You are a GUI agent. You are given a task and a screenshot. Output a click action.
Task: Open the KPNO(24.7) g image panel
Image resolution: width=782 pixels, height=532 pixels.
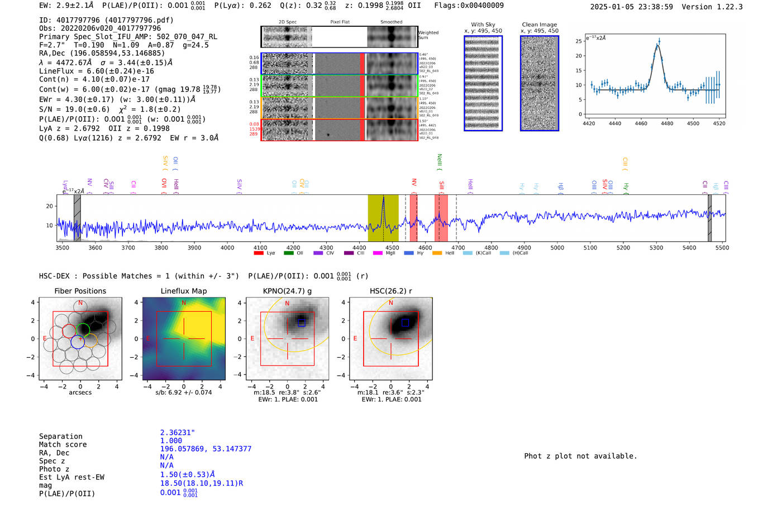coord(287,338)
